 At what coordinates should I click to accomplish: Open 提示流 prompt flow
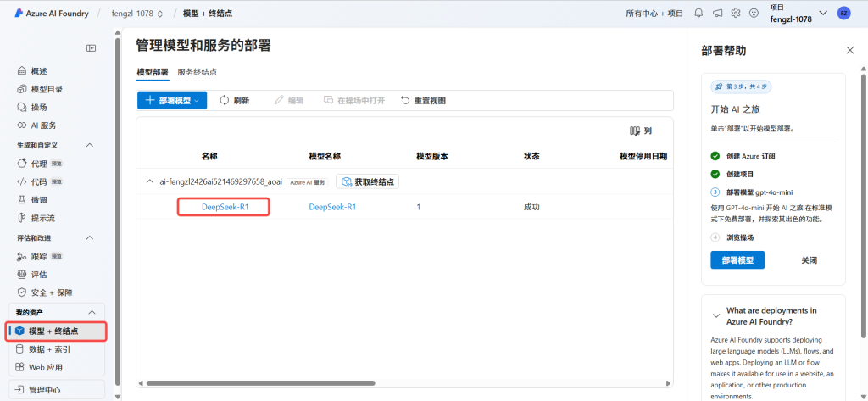pyautogui.click(x=36, y=218)
